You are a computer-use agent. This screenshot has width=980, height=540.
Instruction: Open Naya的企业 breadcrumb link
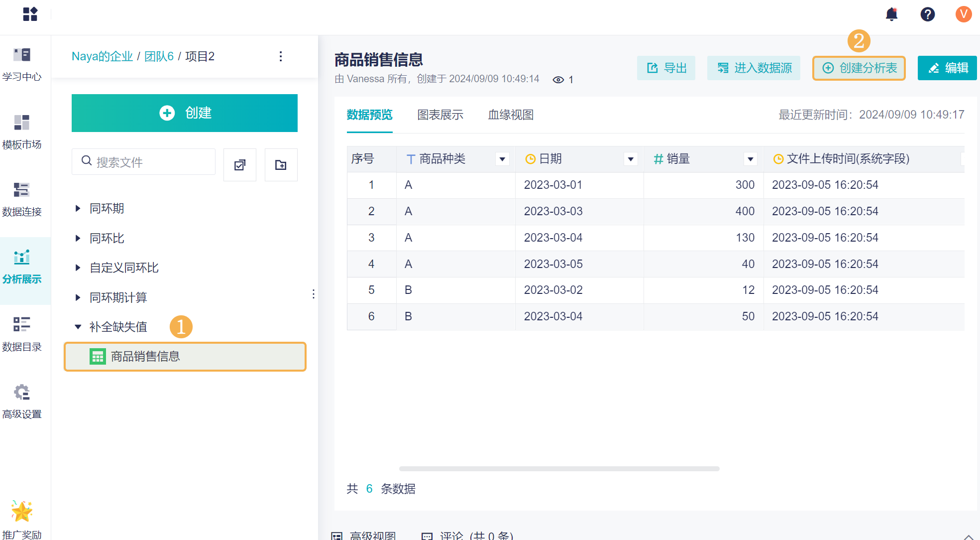102,56
